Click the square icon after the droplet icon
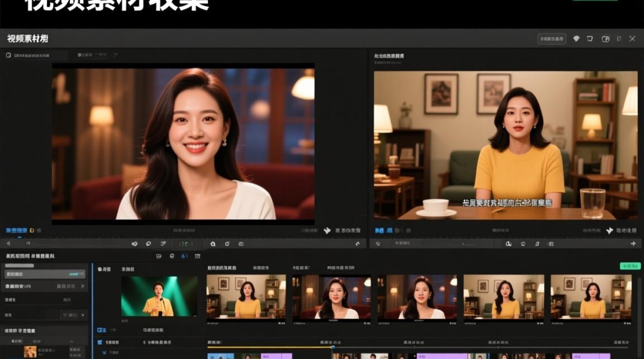Image resolution: width=644 pixels, height=359 pixels. [227, 244]
